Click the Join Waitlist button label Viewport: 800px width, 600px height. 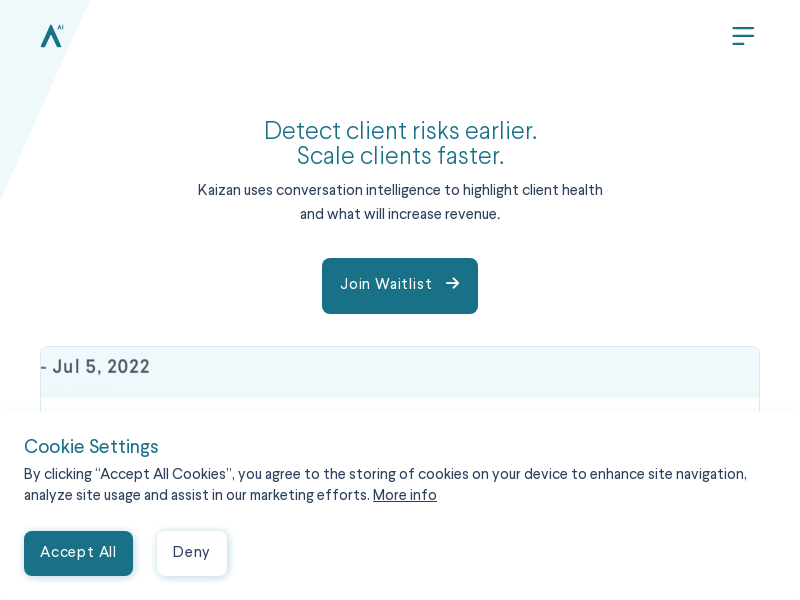point(386,284)
